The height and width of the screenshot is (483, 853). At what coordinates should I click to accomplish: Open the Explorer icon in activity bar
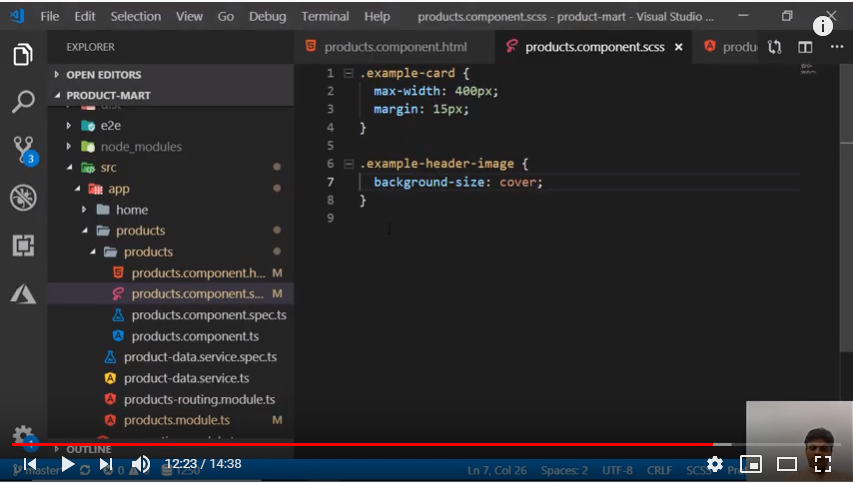pyautogui.click(x=23, y=54)
